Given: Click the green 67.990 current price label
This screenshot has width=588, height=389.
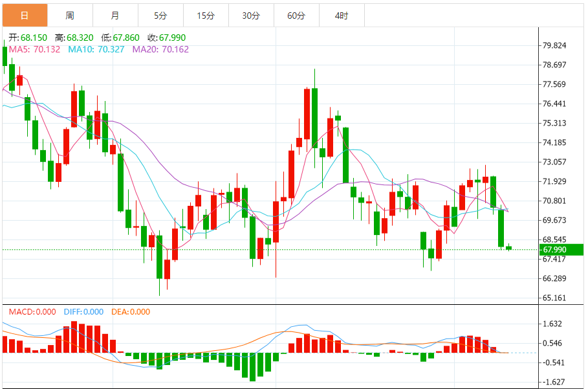Looking at the screenshot, I should pos(561,250).
